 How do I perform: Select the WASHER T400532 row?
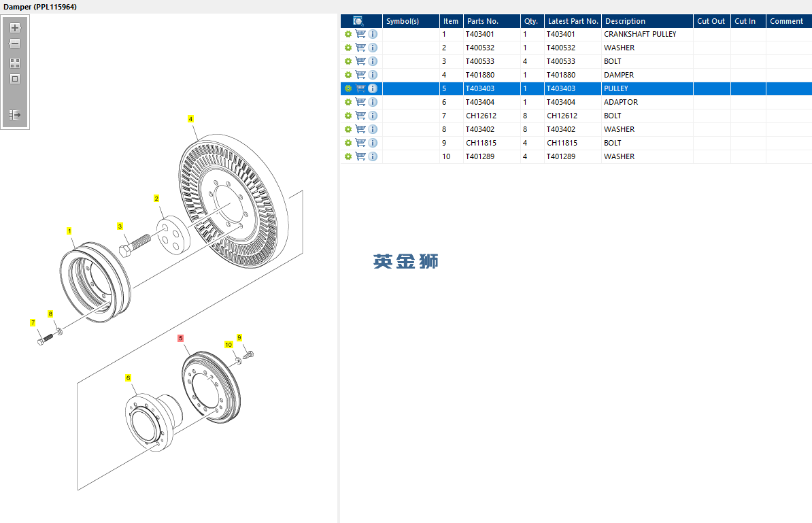coord(576,48)
